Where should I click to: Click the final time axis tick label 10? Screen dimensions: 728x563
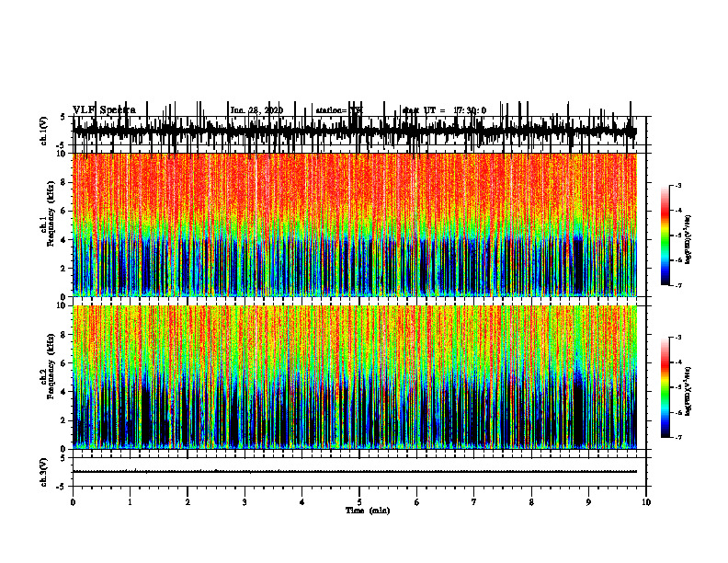[646, 502]
